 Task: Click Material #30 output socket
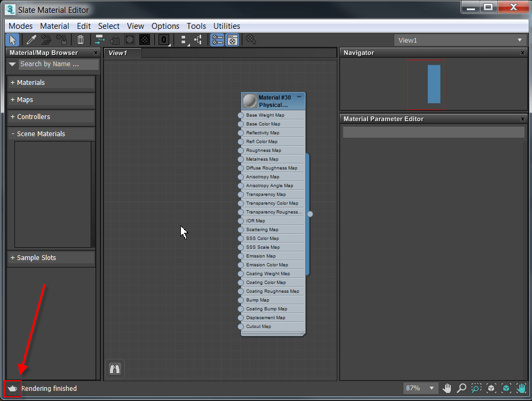pyautogui.click(x=310, y=214)
